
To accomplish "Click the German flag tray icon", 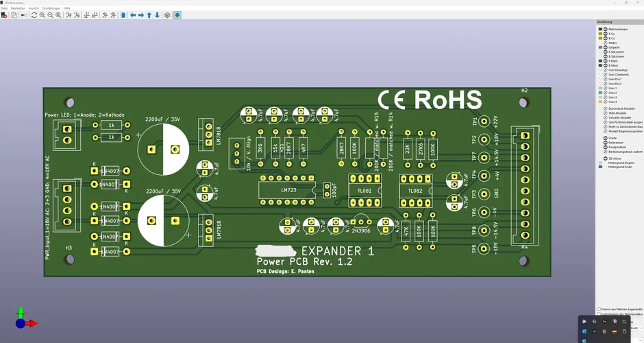I will (615, 331).
